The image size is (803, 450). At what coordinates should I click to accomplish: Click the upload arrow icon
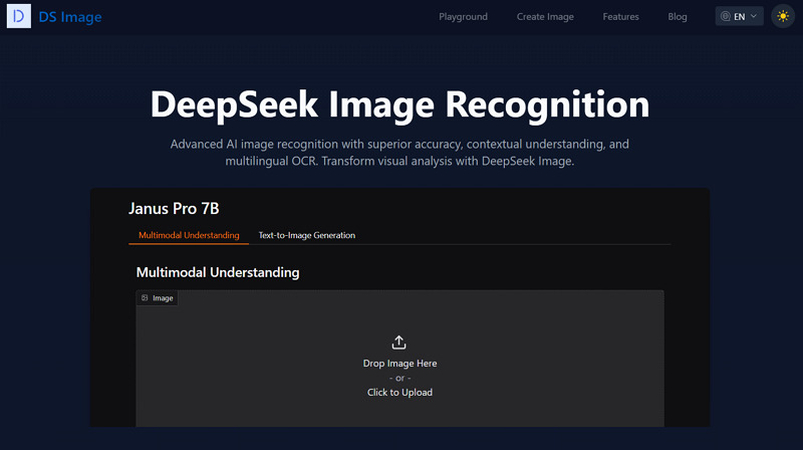[x=399, y=342]
